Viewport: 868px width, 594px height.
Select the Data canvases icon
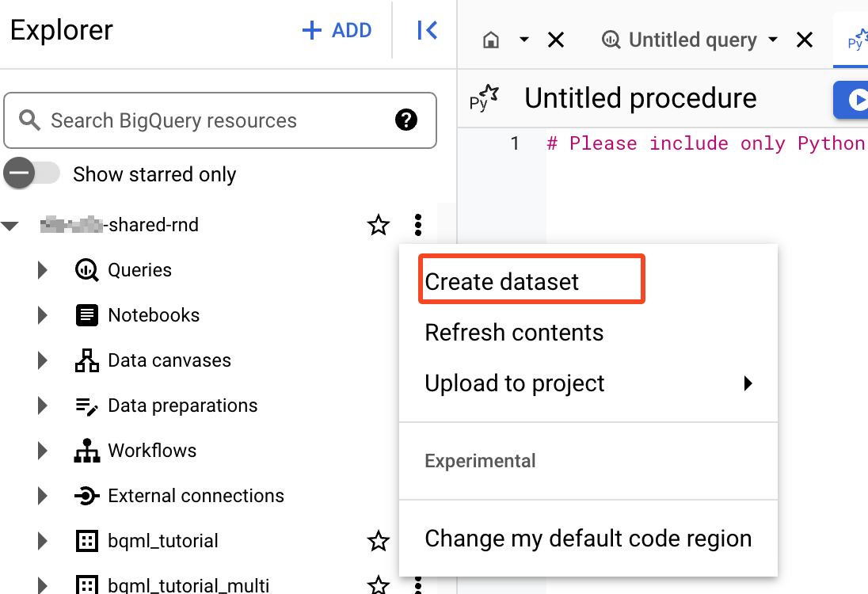[86, 360]
